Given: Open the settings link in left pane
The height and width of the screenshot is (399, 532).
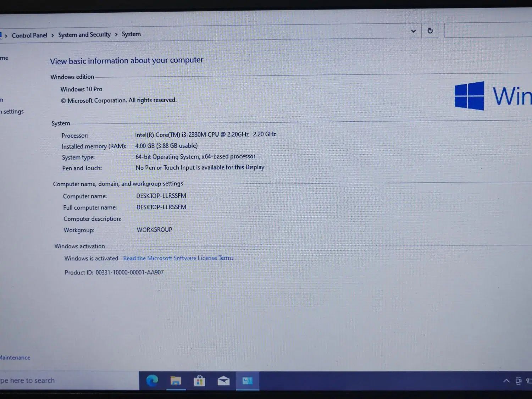Looking at the screenshot, I should click(12, 111).
